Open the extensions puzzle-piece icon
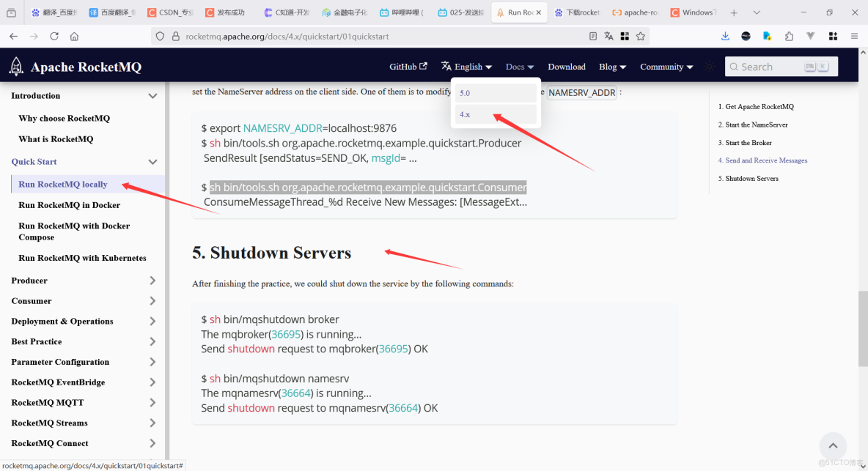This screenshot has height=471, width=868. 789,37
